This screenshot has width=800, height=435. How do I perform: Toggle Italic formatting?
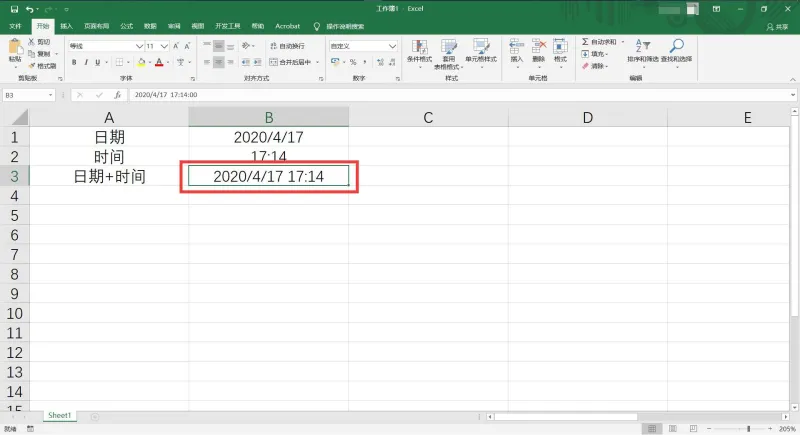(x=86, y=62)
